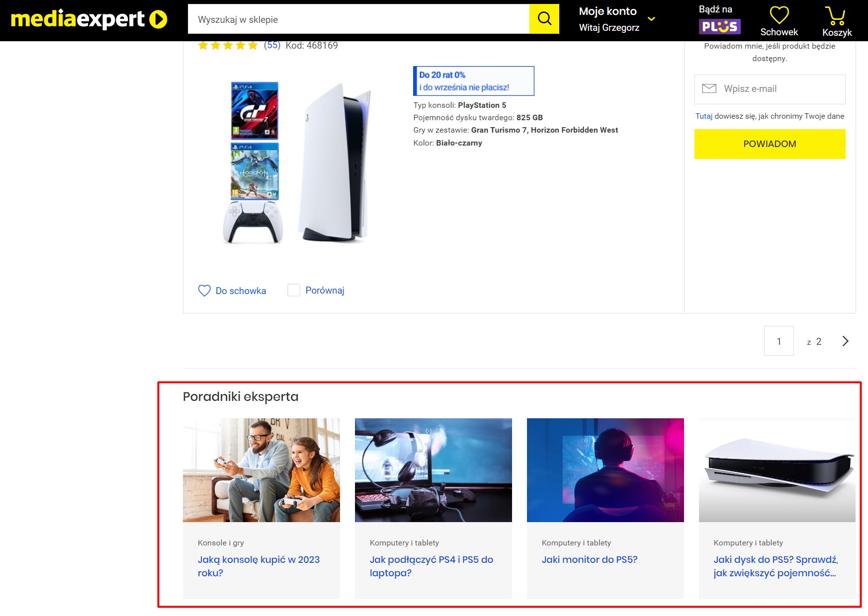
Task: Click the yellow search magnifier button
Action: coord(544,19)
